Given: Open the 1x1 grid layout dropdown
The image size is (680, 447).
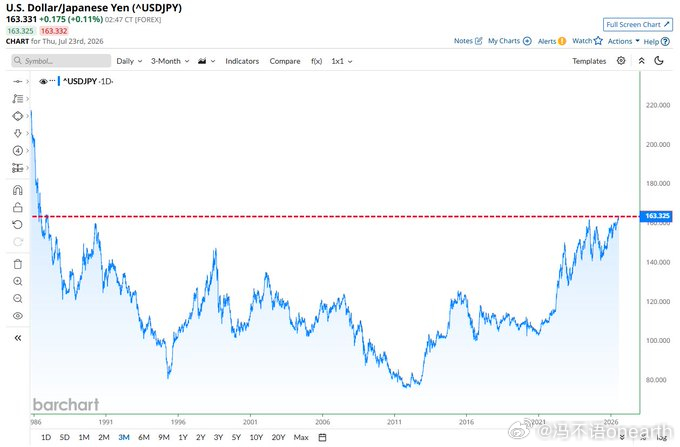Looking at the screenshot, I should tap(342, 61).
